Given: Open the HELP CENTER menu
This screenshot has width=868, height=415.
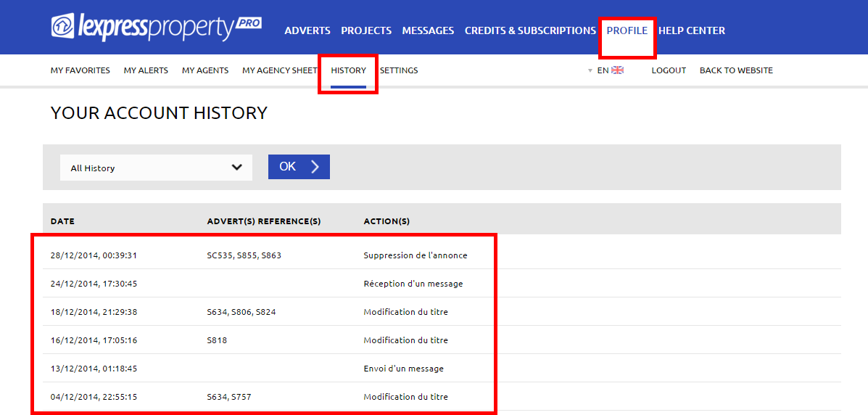Looking at the screenshot, I should tap(691, 30).
